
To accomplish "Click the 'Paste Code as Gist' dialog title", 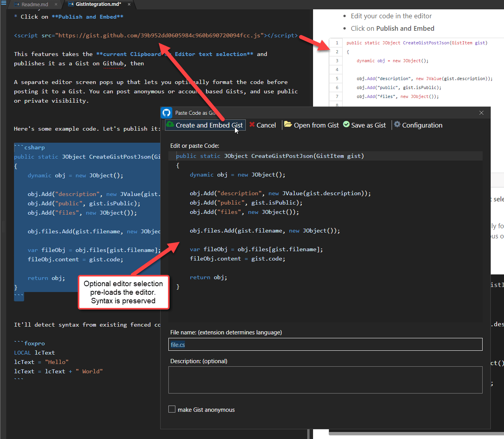I will click(x=196, y=113).
